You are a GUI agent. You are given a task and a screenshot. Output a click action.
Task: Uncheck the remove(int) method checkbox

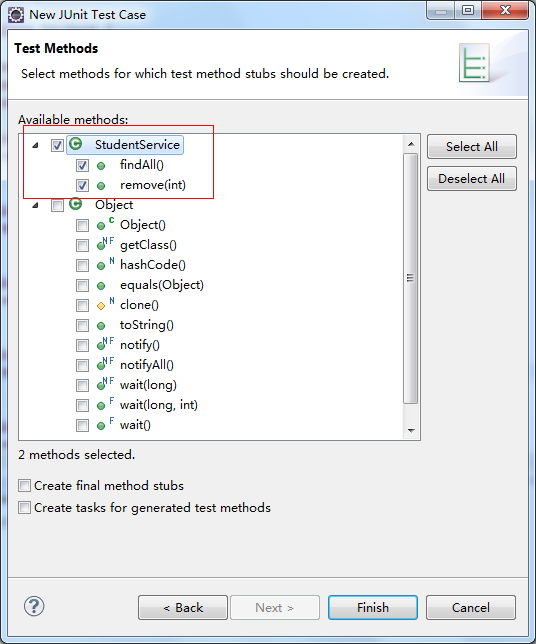[82, 185]
